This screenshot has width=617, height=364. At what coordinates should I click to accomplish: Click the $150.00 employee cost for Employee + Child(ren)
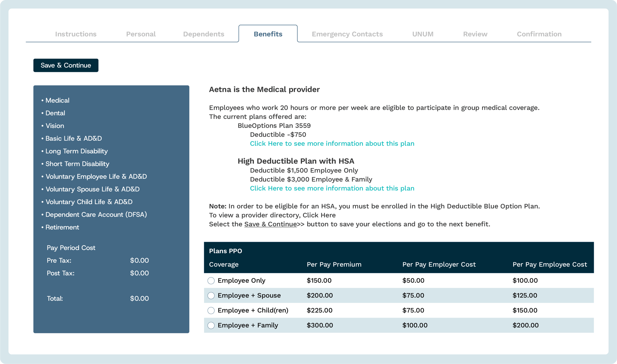click(525, 310)
